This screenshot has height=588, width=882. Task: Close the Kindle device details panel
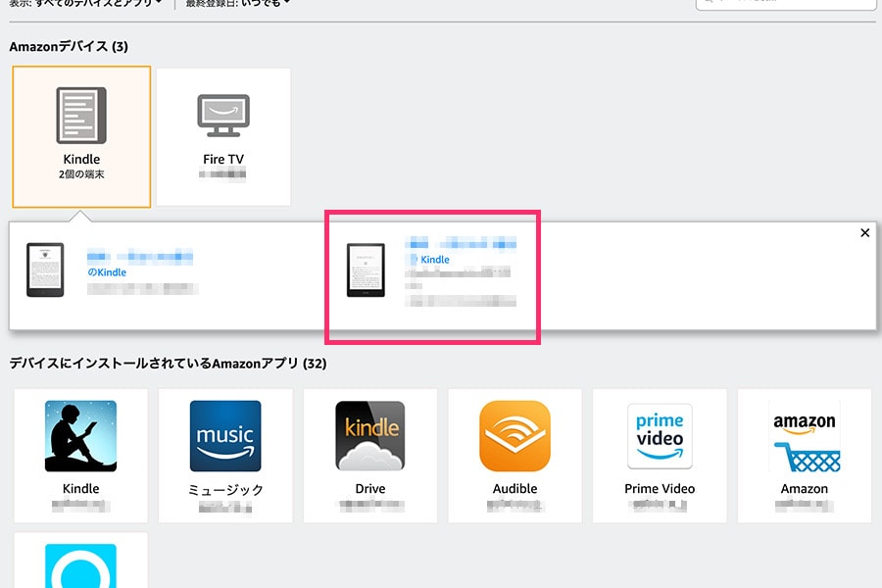coord(865,232)
